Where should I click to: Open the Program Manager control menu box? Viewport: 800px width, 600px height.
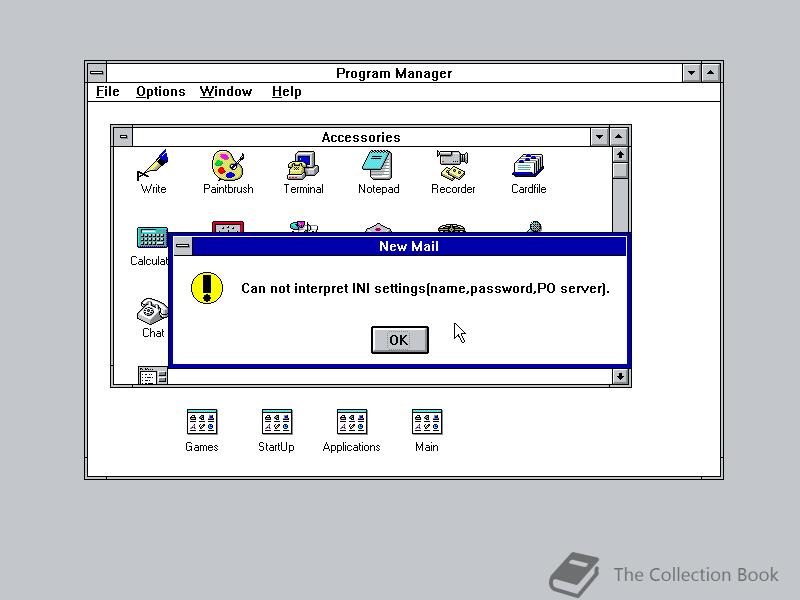pos(97,73)
